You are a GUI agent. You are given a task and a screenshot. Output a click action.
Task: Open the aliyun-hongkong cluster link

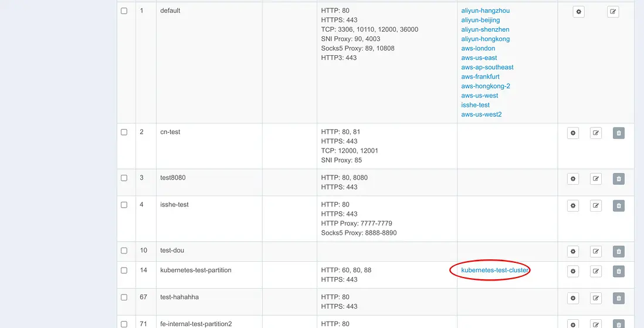click(x=486, y=39)
